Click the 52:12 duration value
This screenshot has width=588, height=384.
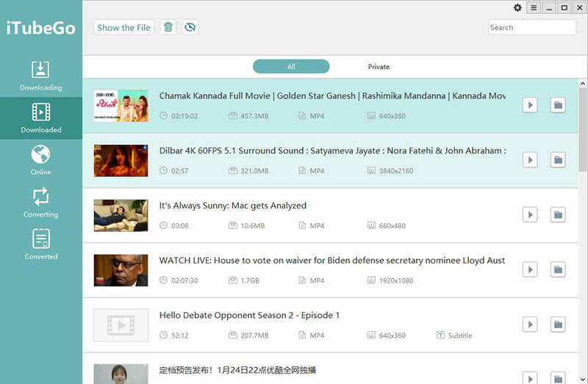[180, 336]
